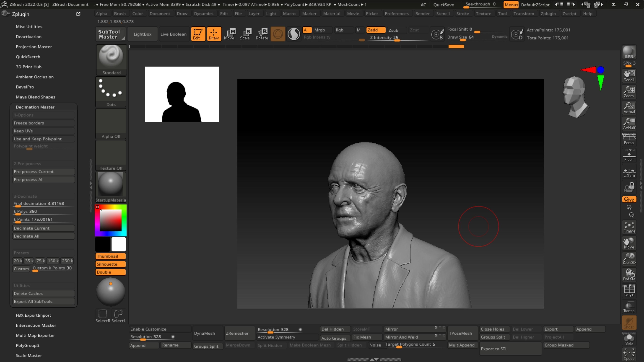Open the Dots stroke selector

[x=111, y=92]
